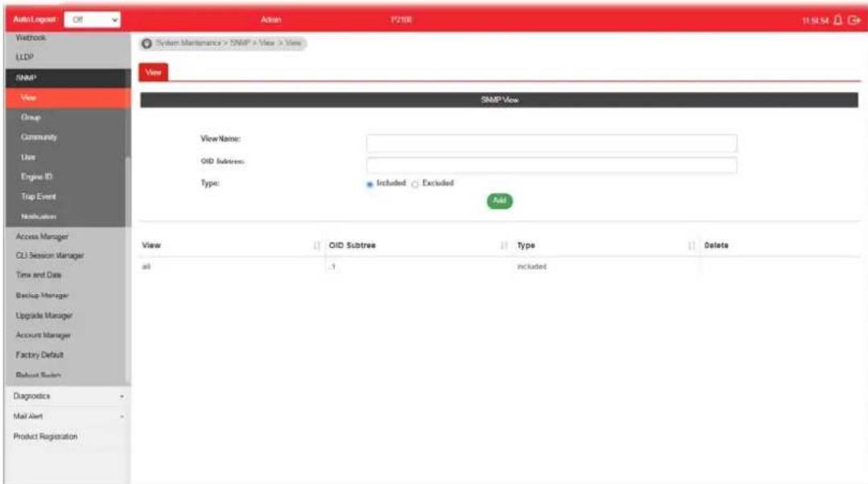This screenshot has width=868, height=484.
Task: Open the Auto Logout dropdown
Action: pos(93,19)
